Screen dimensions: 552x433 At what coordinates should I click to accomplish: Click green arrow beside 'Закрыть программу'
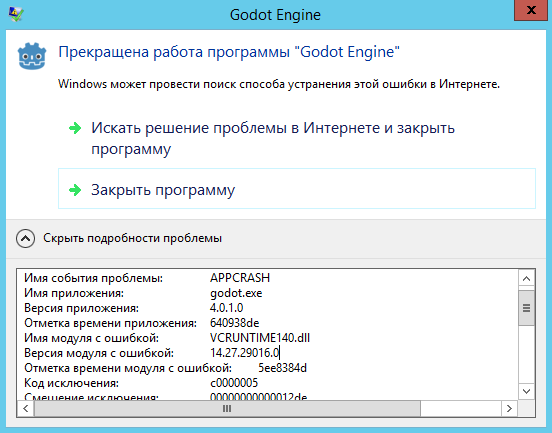coord(75,190)
